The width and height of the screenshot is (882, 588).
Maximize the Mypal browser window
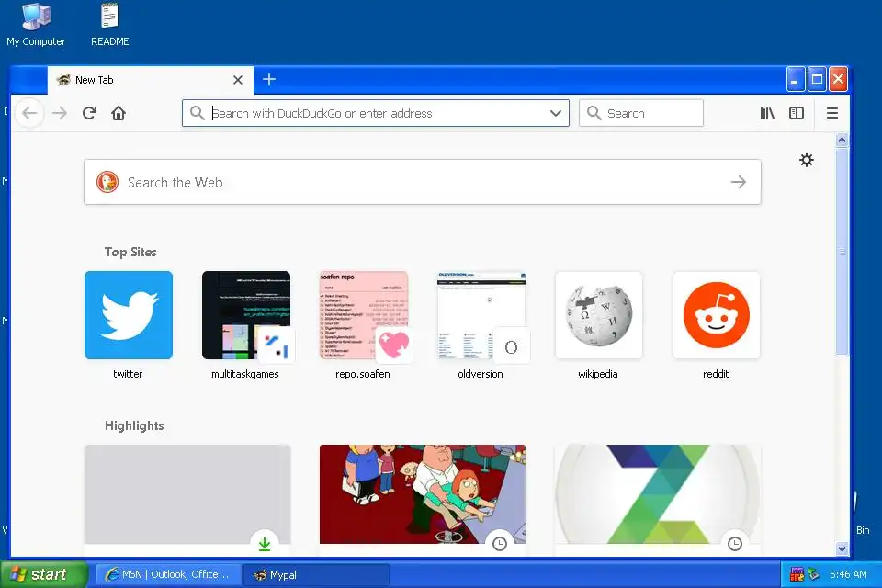click(817, 79)
